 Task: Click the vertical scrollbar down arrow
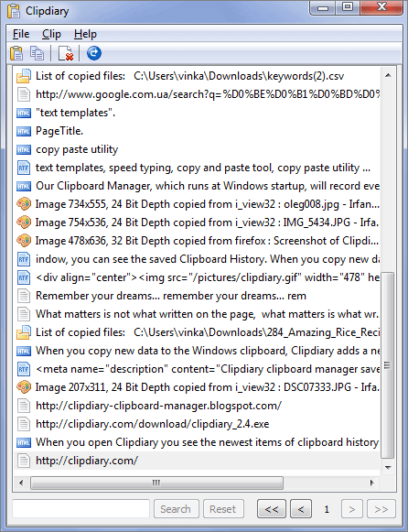(389, 467)
